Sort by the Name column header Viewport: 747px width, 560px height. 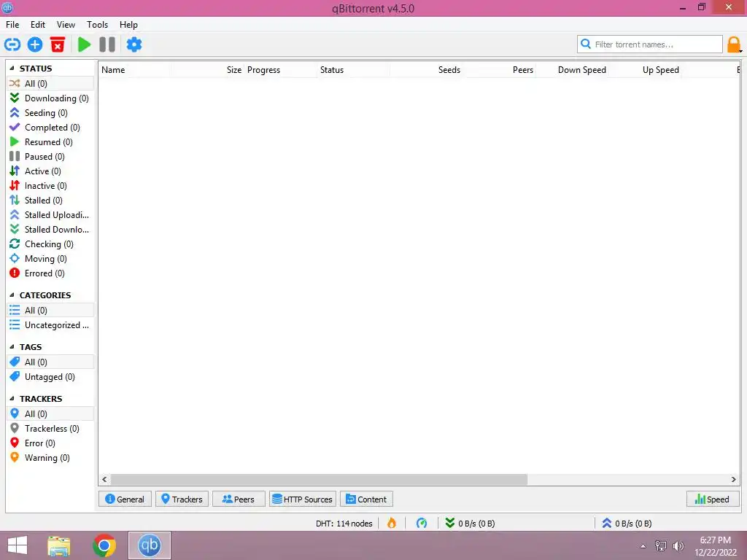(x=135, y=70)
